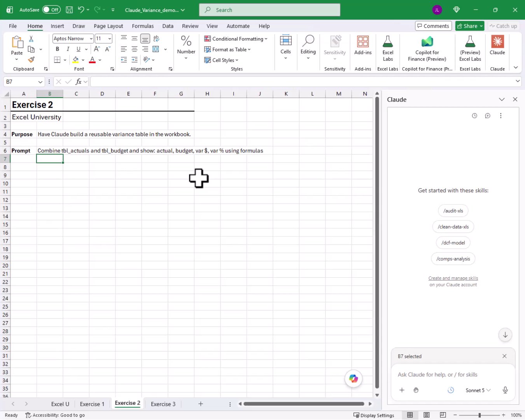The width and height of the screenshot is (525, 420).
Task: Switch to the Exercise 3 sheet tab
Action: coord(163,404)
